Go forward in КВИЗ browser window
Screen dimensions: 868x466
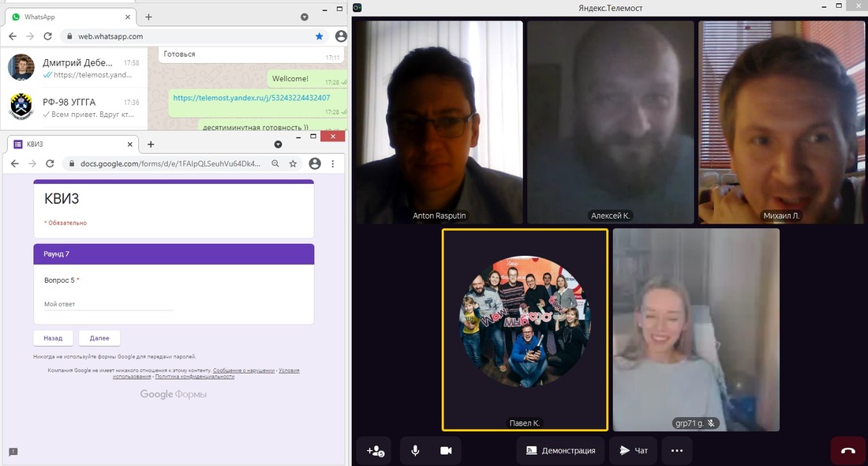coord(32,163)
